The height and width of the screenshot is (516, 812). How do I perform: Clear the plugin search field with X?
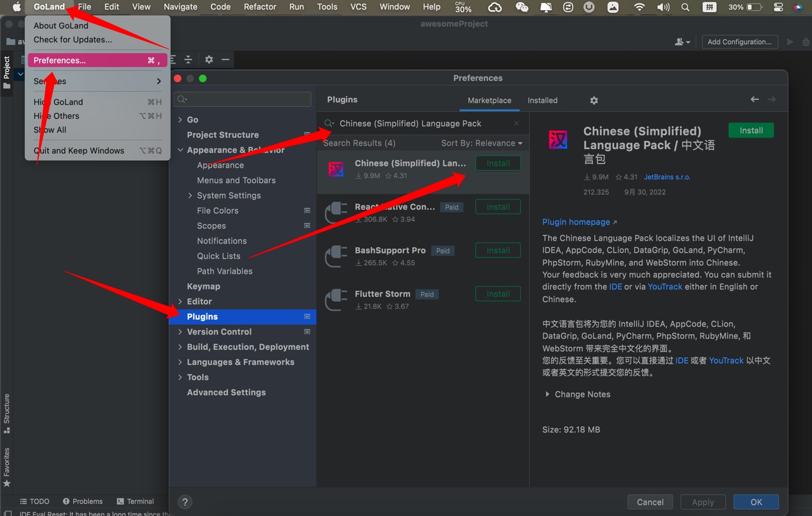[x=516, y=124]
